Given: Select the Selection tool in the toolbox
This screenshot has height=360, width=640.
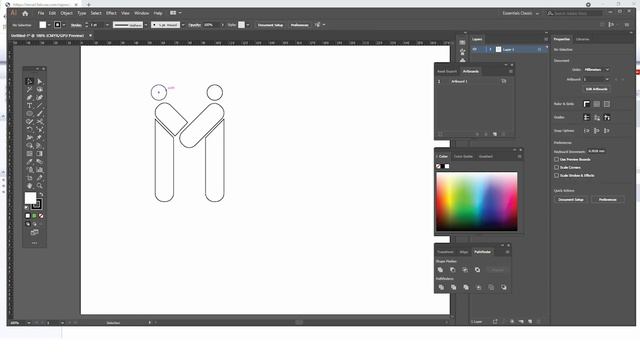Looking at the screenshot, I should [x=29, y=81].
